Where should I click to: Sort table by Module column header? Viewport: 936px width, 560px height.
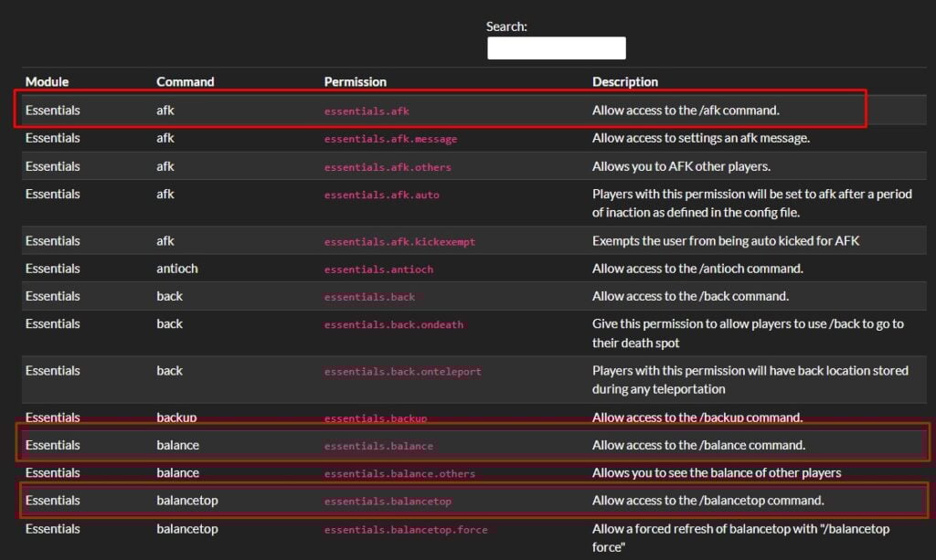point(47,82)
